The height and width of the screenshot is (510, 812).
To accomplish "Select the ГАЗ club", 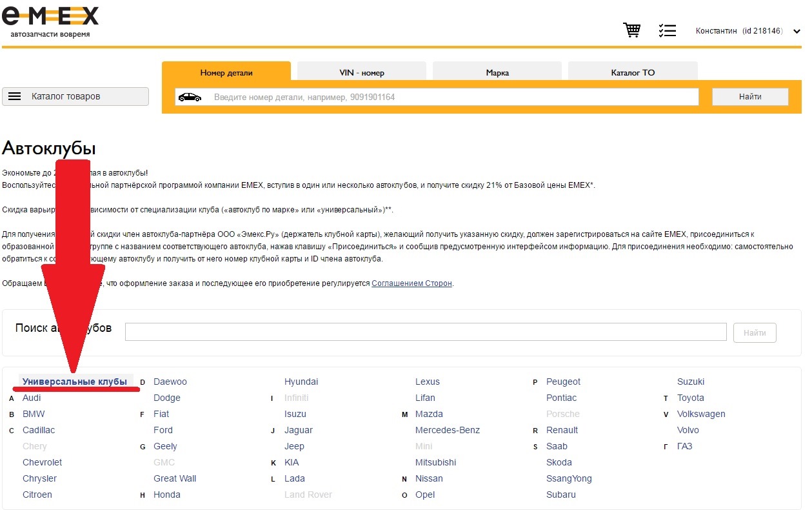I will coord(684,446).
